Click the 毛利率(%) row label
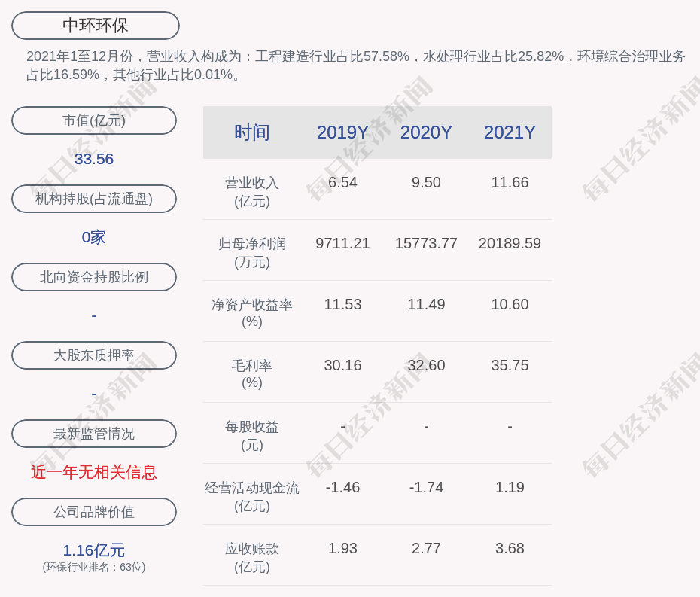The image size is (700, 597). click(252, 374)
